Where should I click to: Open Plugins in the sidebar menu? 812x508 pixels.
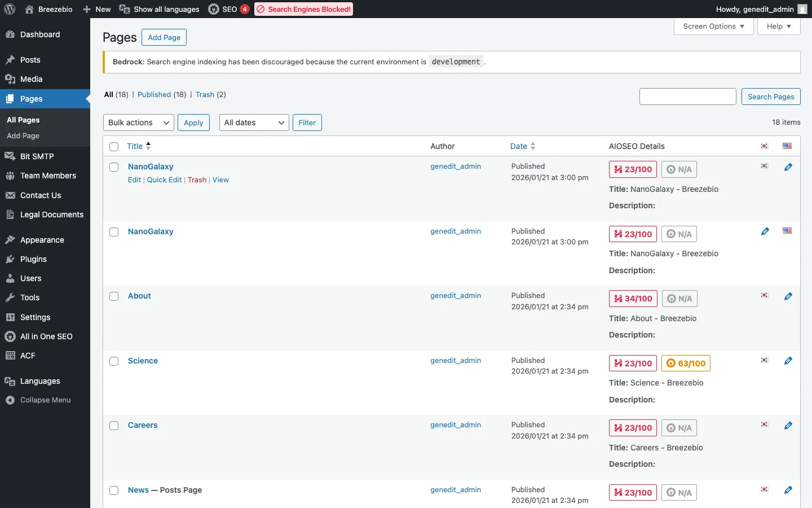click(x=33, y=259)
